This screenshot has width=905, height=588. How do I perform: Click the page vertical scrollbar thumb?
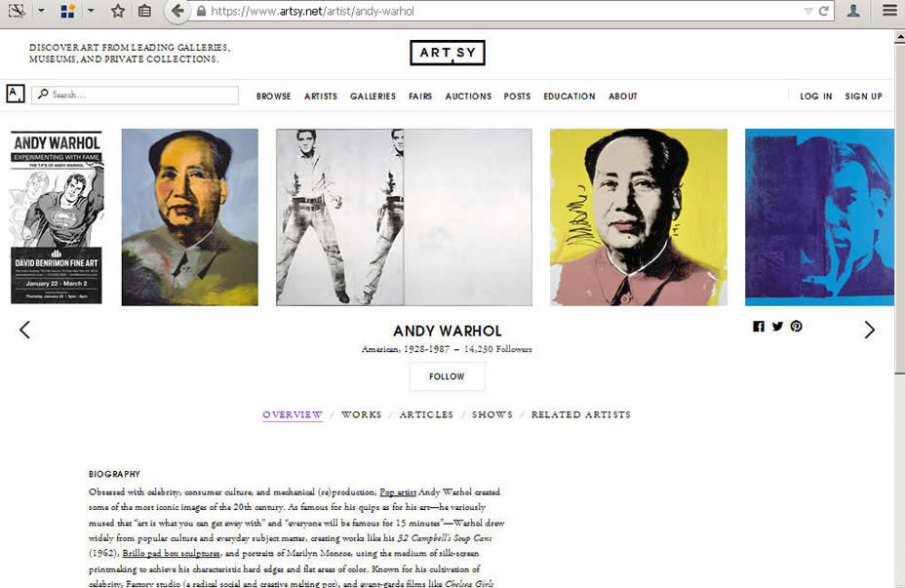point(900,208)
